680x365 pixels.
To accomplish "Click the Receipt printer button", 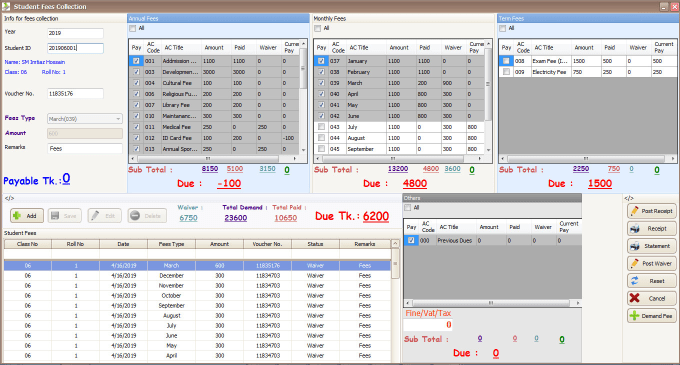I will pyautogui.click(x=651, y=228).
